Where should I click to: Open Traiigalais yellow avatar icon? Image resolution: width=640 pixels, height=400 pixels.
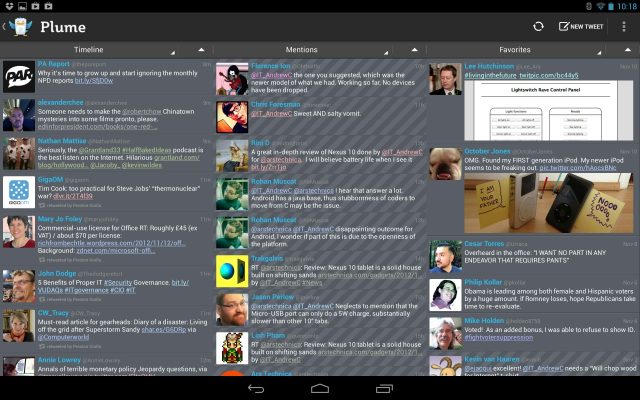(x=232, y=271)
